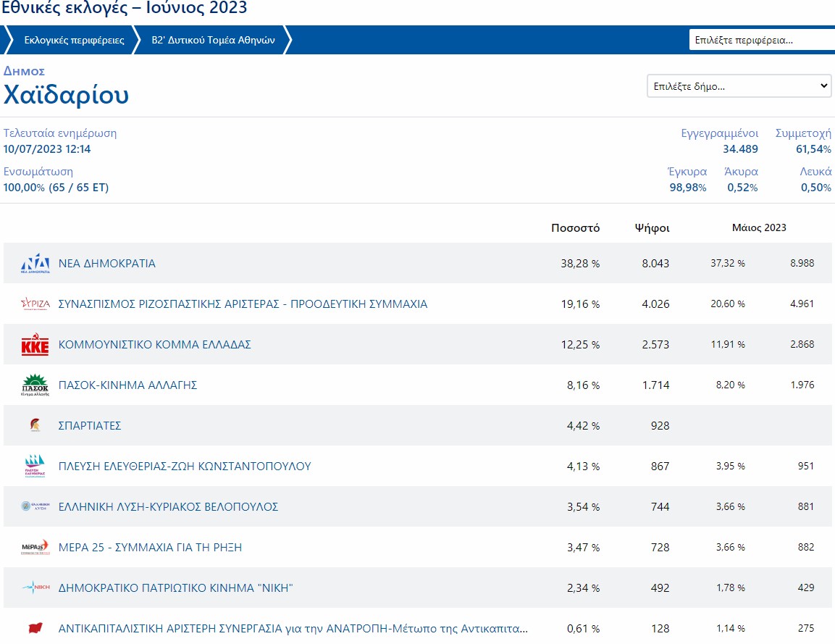Click the 'Μάιος 2023' column header
The width and height of the screenshot is (835, 644).
pyautogui.click(x=759, y=227)
